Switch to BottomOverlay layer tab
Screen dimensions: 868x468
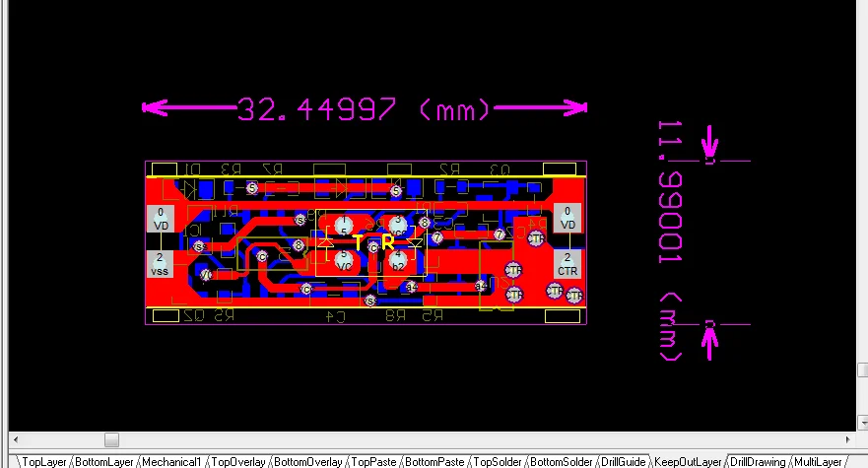click(307, 461)
